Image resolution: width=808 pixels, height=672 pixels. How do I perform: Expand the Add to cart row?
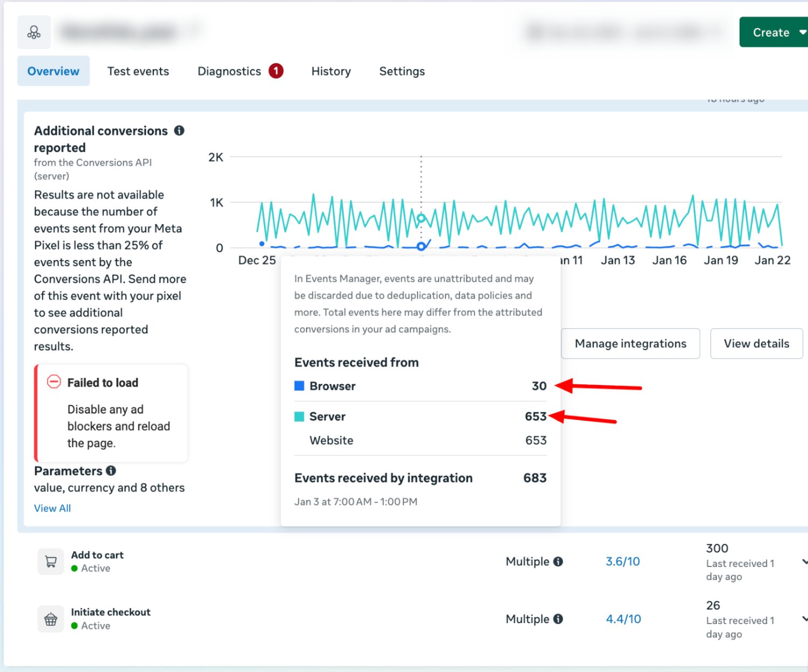(805, 562)
